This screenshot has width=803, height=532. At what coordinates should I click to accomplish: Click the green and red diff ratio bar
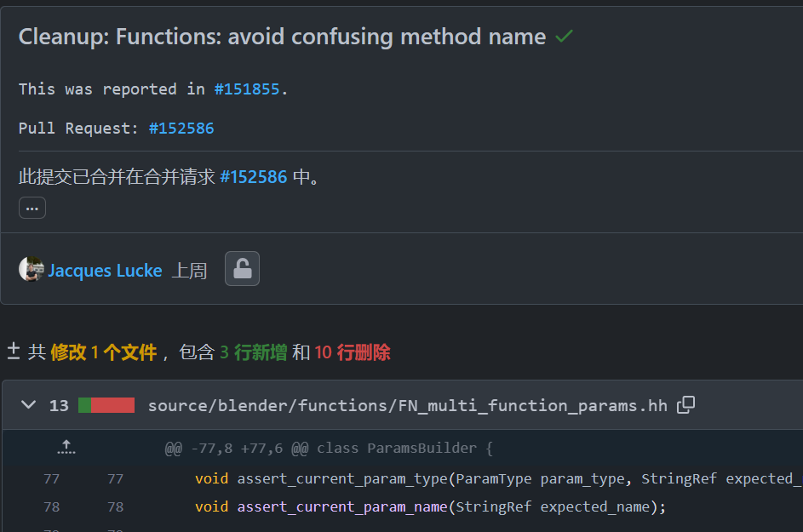106,405
